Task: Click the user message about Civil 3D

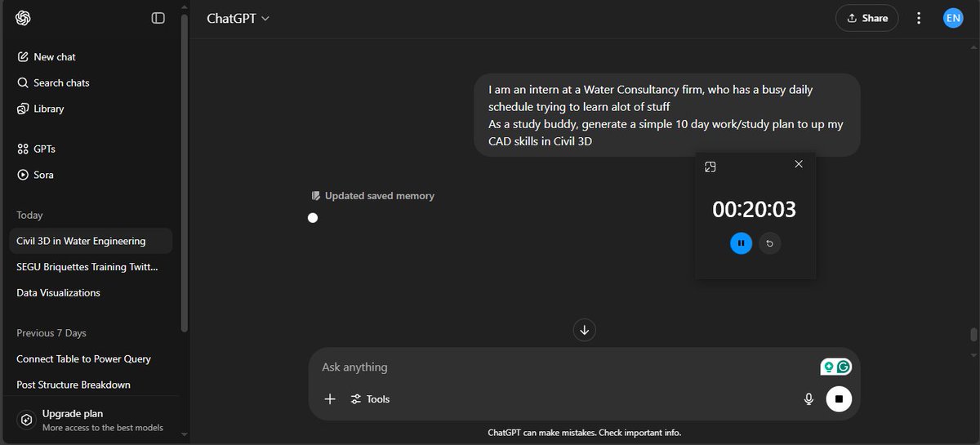Action: [666, 115]
